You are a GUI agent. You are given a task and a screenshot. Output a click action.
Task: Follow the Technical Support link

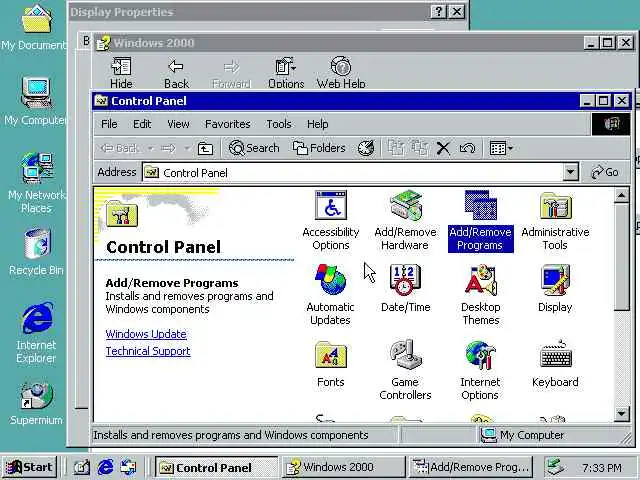point(148,351)
